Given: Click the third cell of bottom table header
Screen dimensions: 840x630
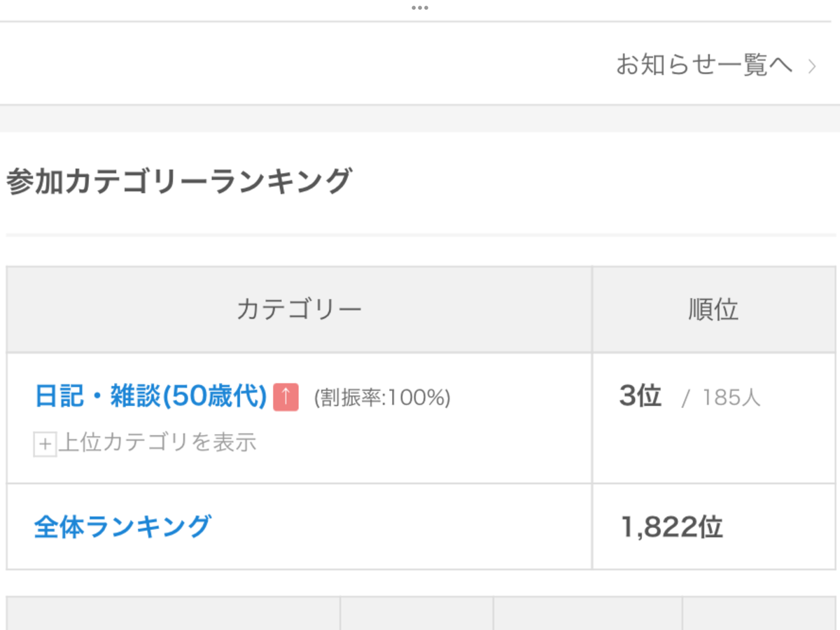Looking at the screenshot, I should (587, 614).
